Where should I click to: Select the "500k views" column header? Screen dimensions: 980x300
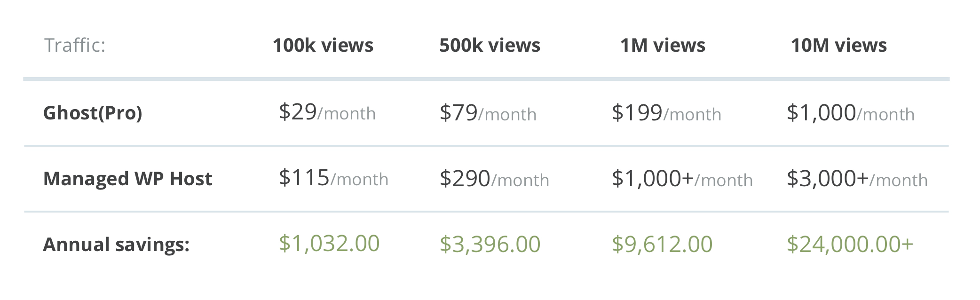pyautogui.click(x=490, y=46)
